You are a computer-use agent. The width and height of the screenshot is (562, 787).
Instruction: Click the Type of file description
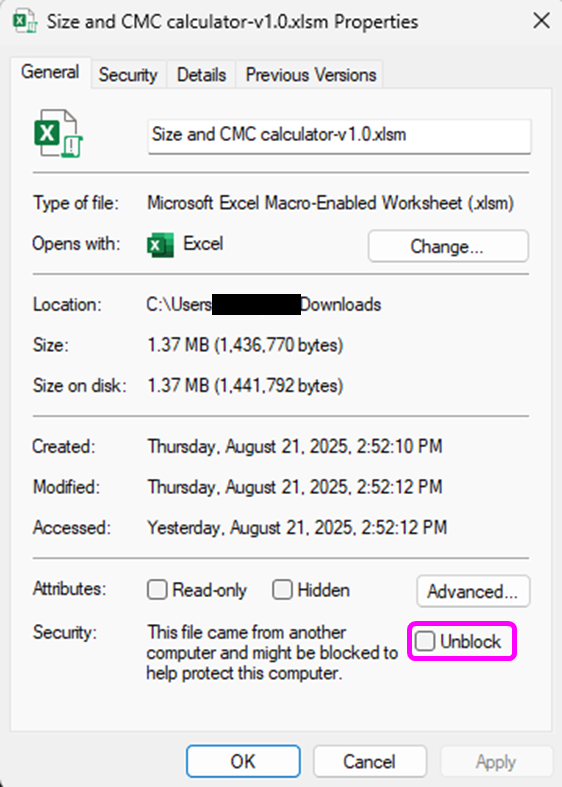coord(330,203)
